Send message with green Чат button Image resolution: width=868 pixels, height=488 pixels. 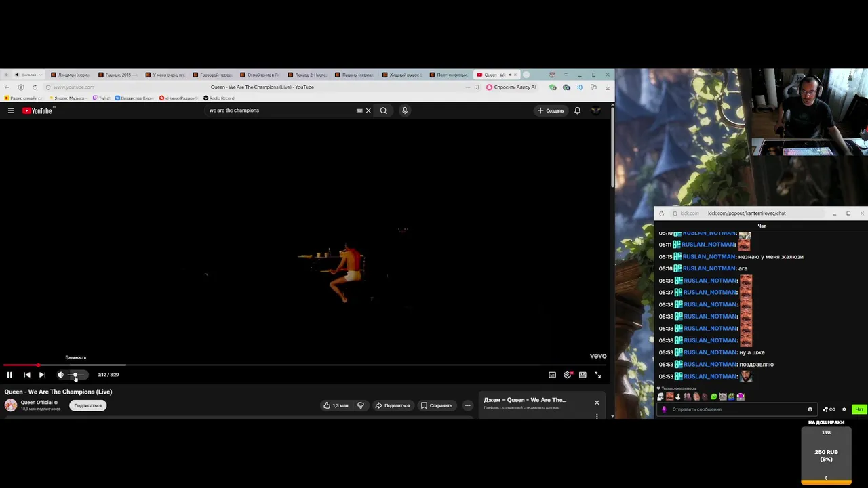click(859, 409)
